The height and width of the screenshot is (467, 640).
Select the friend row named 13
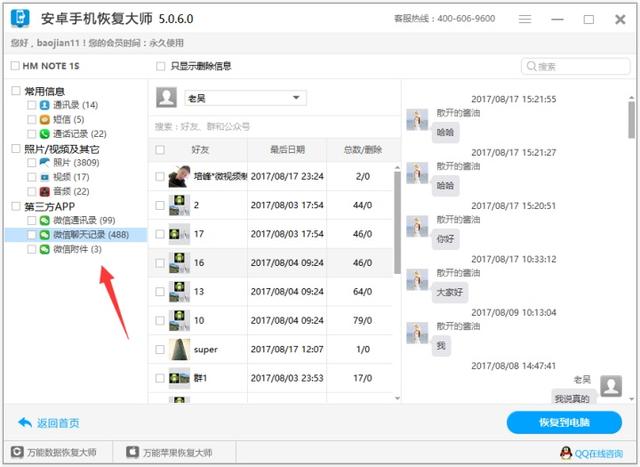pyautogui.click(x=271, y=291)
